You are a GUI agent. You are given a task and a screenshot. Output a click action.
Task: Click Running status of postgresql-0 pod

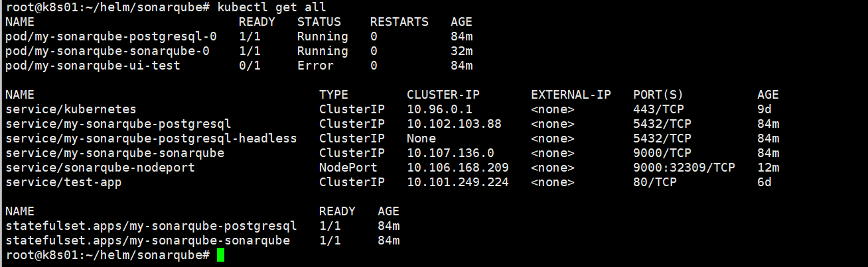(323, 36)
